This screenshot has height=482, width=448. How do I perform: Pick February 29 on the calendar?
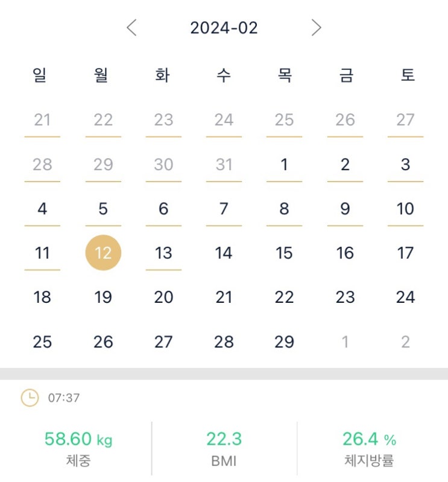click(x=284, y=342)
